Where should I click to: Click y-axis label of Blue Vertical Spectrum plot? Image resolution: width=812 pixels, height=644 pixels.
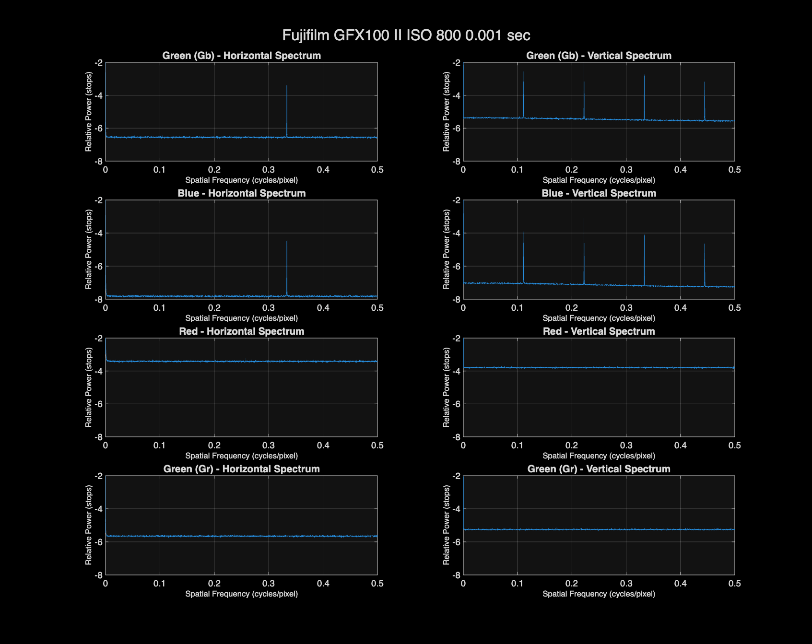coord(446,249)
